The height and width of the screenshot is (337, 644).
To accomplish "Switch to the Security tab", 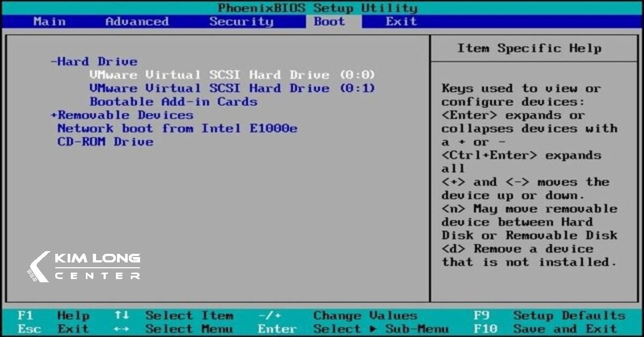I will [241, 21].
